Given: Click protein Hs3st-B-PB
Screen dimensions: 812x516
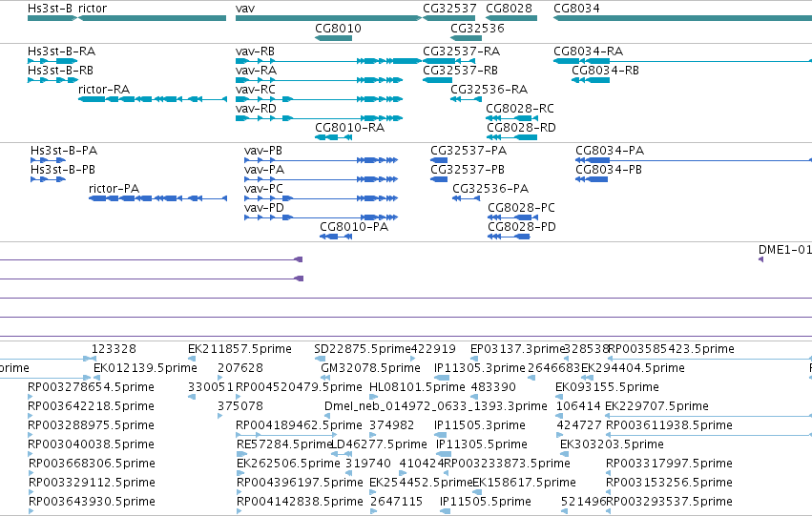Looking at the screenshot, I should (48, 179).
